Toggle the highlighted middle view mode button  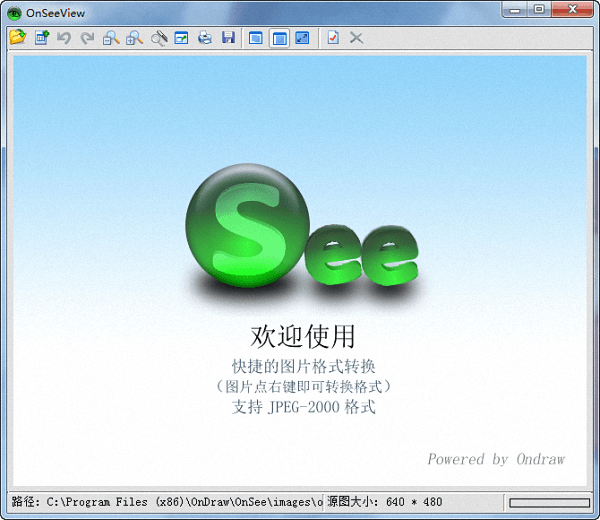tap(279, 38)
